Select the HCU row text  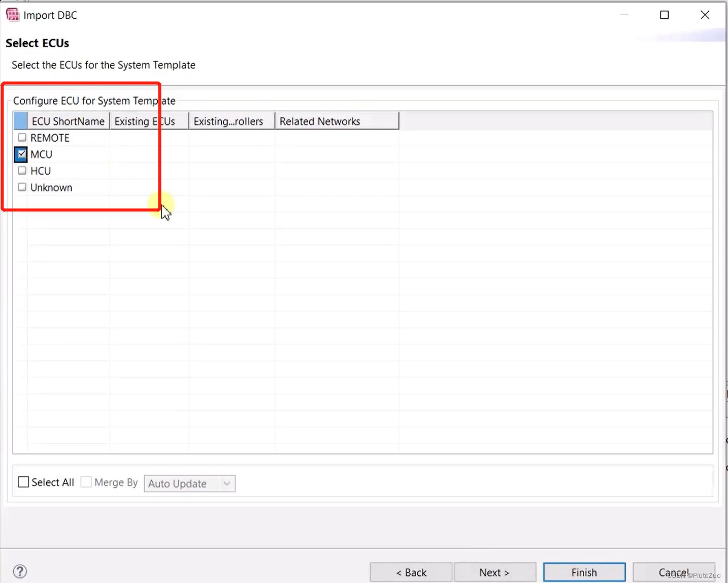(x=41, y=171)
